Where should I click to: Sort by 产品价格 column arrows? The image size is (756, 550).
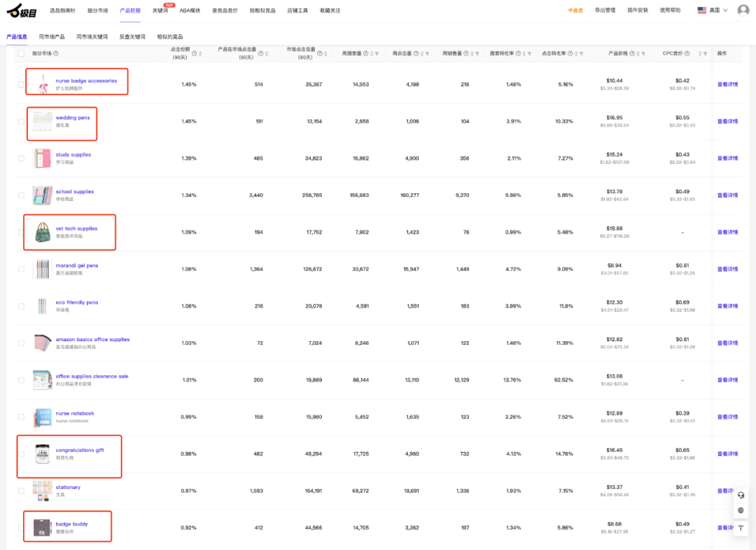coord(638,53)
